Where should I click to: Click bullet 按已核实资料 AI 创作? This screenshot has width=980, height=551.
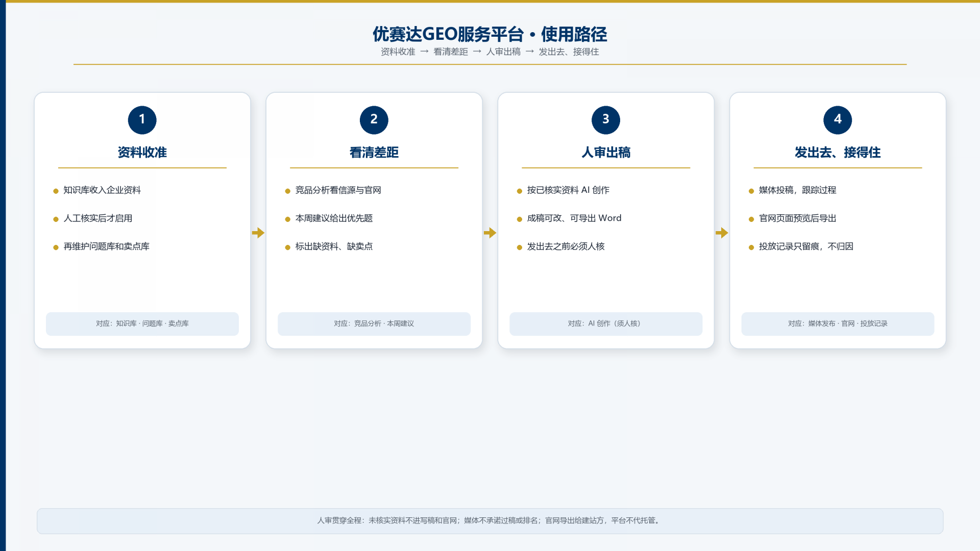point(569,190)
